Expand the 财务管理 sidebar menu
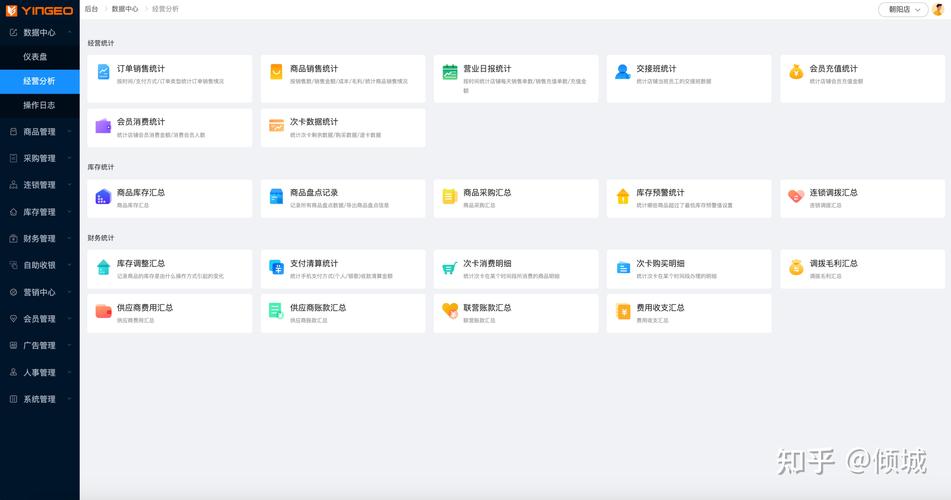Image resolution: width=951 pixels, height=500 pixels. (39, 239)
